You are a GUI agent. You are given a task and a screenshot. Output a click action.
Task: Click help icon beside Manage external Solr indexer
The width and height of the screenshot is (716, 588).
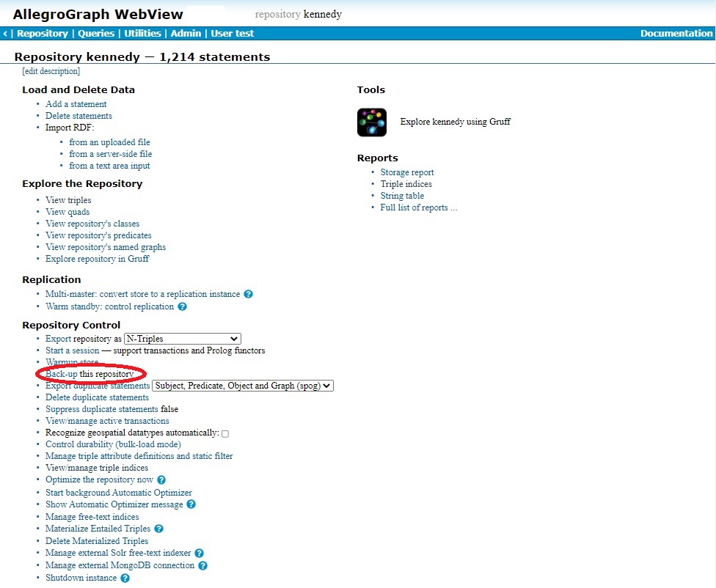pos(199,554)
